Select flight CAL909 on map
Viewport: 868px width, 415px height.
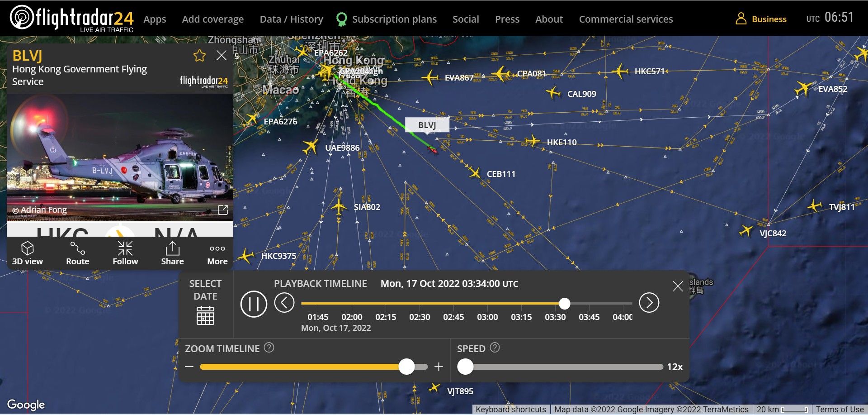(x=553, y=93)
